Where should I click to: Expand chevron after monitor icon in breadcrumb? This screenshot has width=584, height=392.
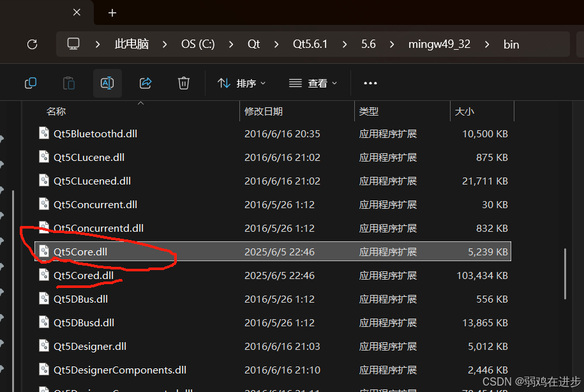point(98,44)
